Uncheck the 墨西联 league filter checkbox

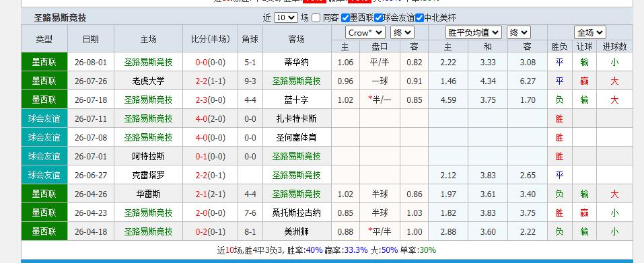345,18
